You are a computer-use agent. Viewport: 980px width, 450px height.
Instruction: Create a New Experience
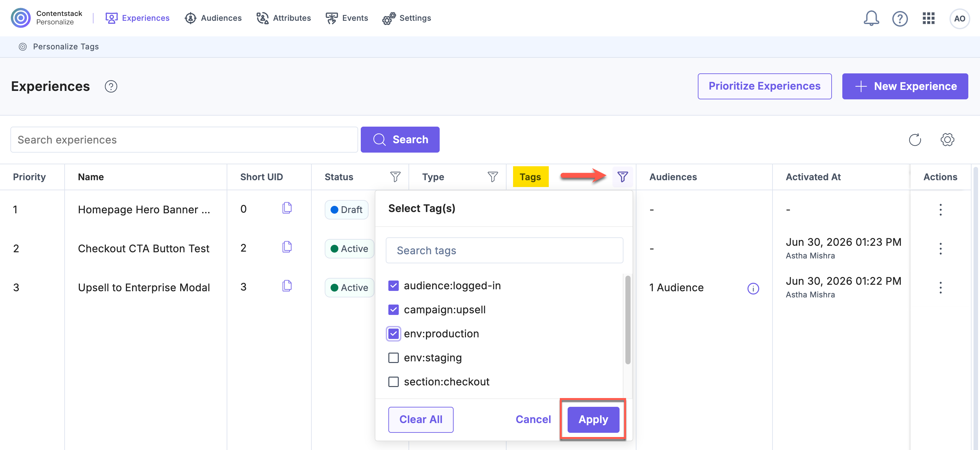905,86
